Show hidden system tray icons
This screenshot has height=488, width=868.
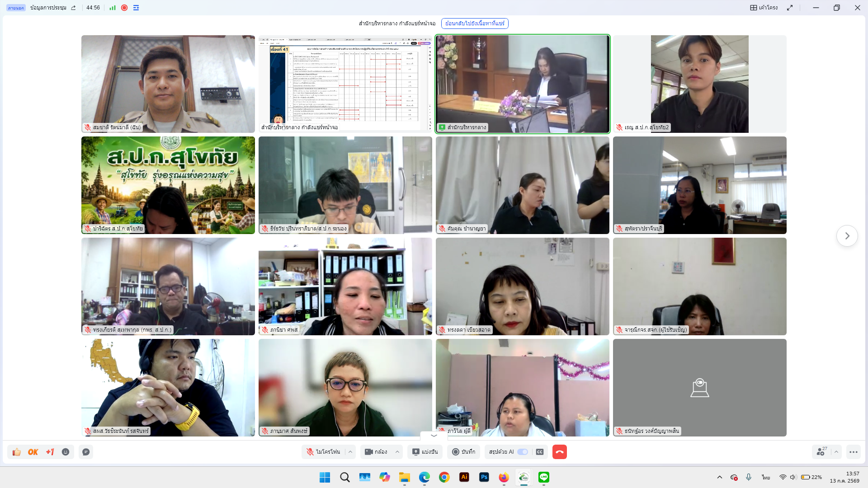[720, 477]
